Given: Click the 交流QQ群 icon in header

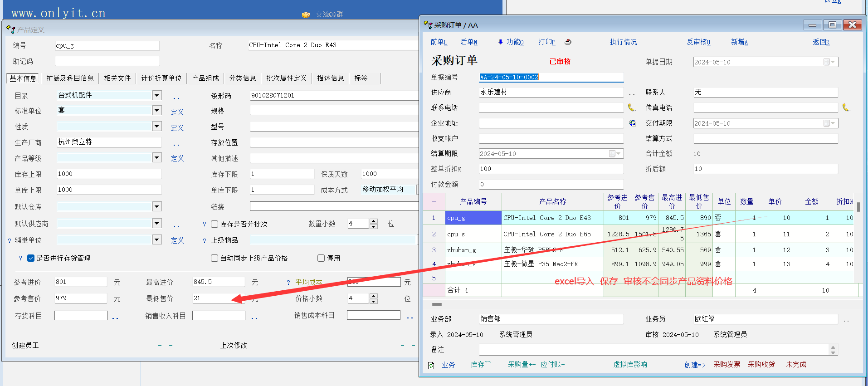Looking at the screenshot, I should click(x=306, y=15).
